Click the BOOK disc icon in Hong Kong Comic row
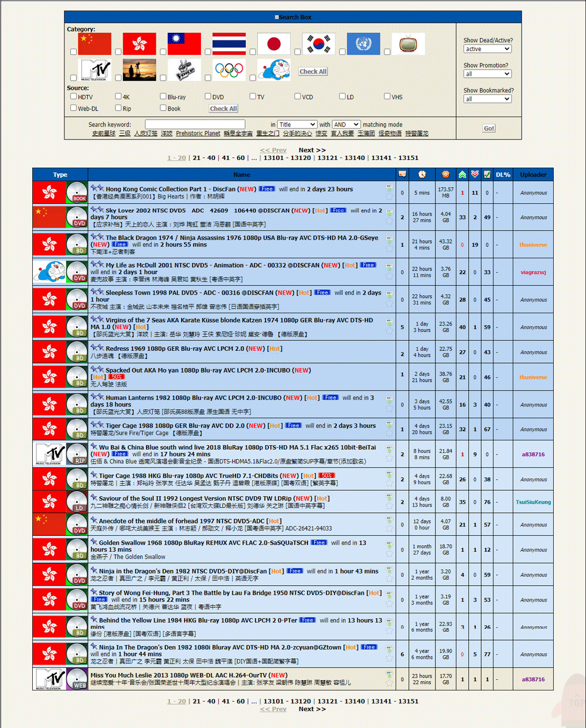The image size is (586, 728). click(77, 192)
